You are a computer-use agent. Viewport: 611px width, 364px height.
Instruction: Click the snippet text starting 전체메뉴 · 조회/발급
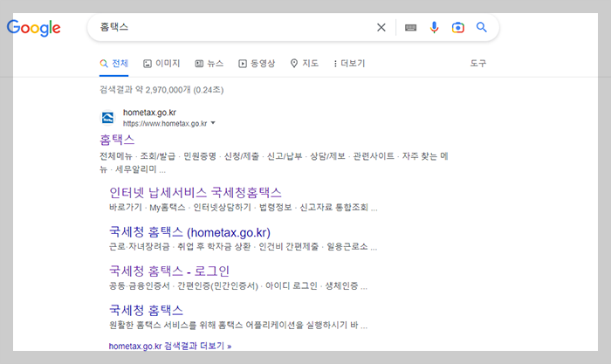[273, 162]
